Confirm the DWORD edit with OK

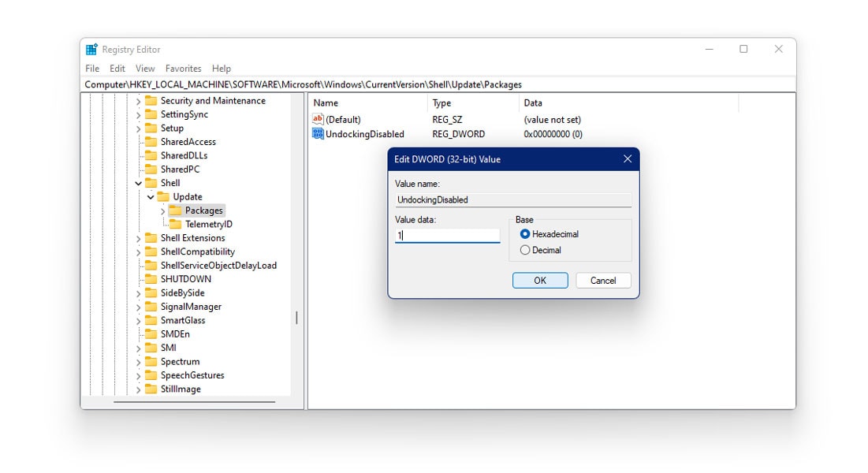pos(540,281)
